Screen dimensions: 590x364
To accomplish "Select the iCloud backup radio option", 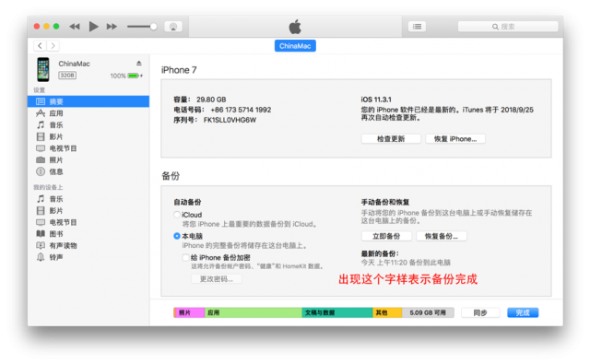I will pyautogui.click(x=176, y=215).
